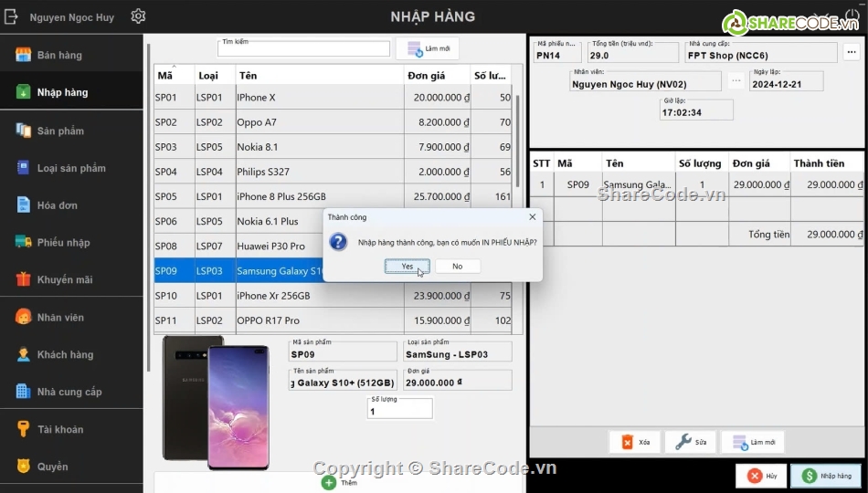Click the Khách hàng person icon

point(23,354)
